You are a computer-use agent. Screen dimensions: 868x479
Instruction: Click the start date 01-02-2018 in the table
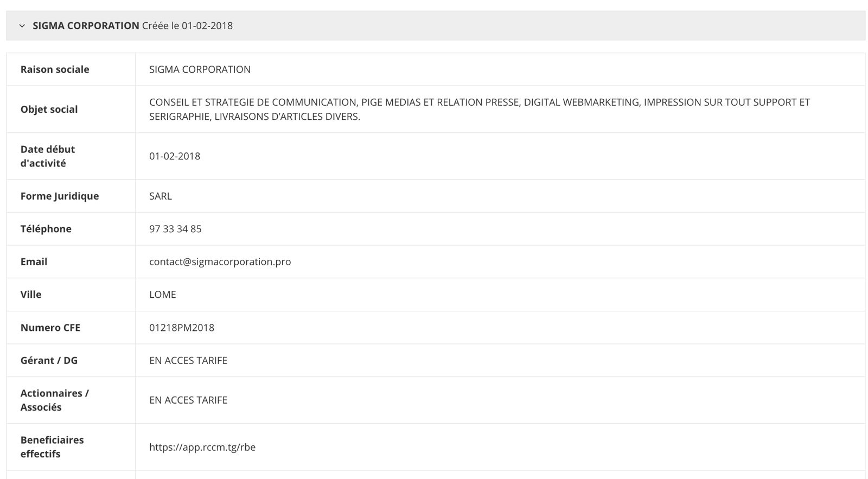coord(175,156)
